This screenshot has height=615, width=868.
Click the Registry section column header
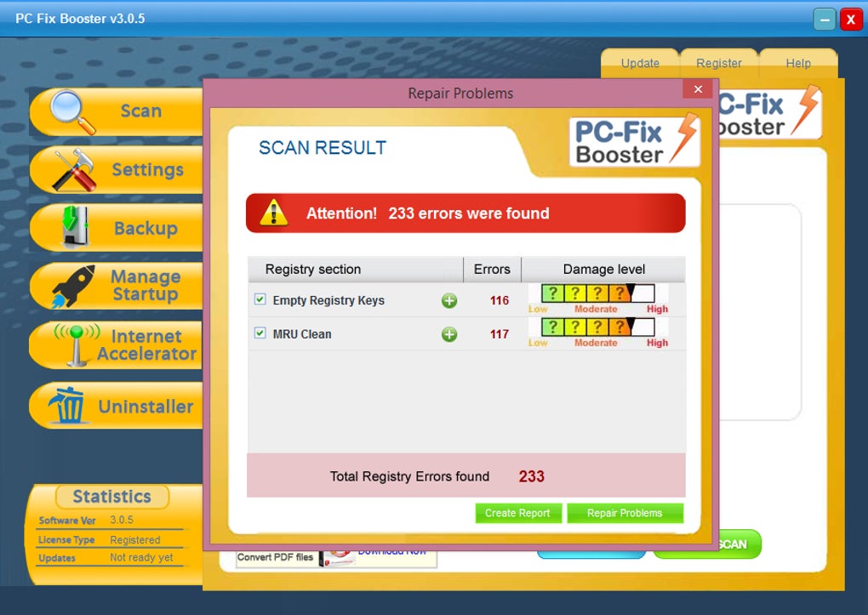click(356, 270)
